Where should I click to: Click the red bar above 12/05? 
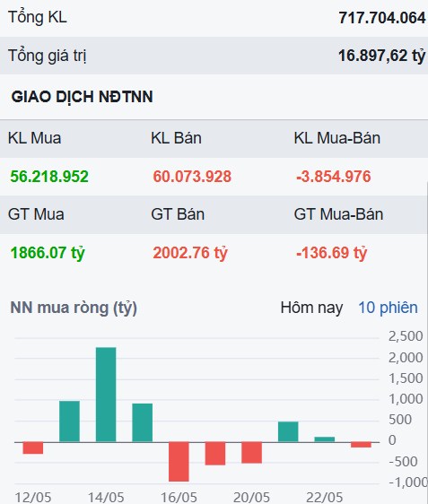(33, 448)
